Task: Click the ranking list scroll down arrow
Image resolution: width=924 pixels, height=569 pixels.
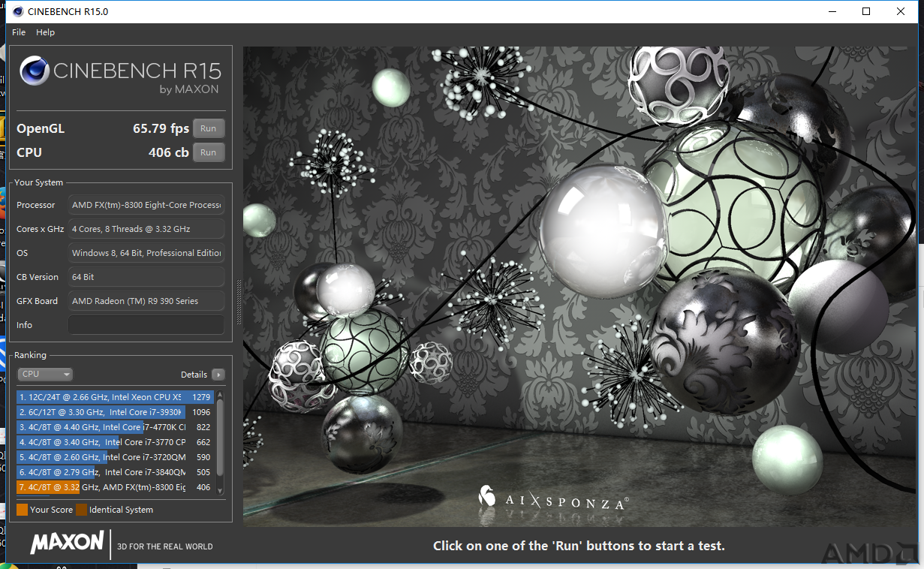Action: pos(220,490)
